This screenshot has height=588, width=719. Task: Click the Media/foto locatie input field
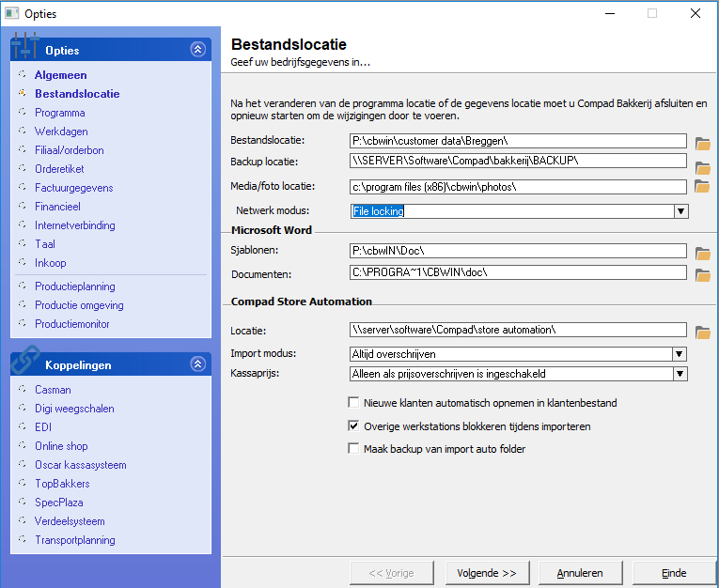tap(518, 187)
